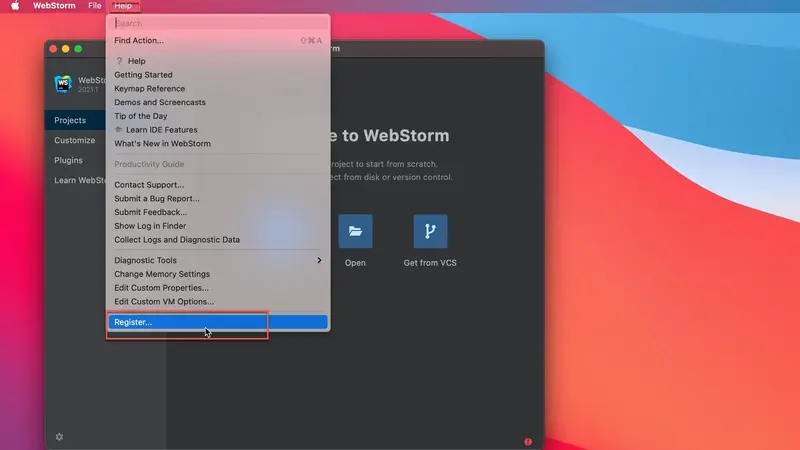This screenshot has width=800, height=450.
Task: Minimize the WebStorm welcome window
Action: pyautogui.click(x=66, y=49)
